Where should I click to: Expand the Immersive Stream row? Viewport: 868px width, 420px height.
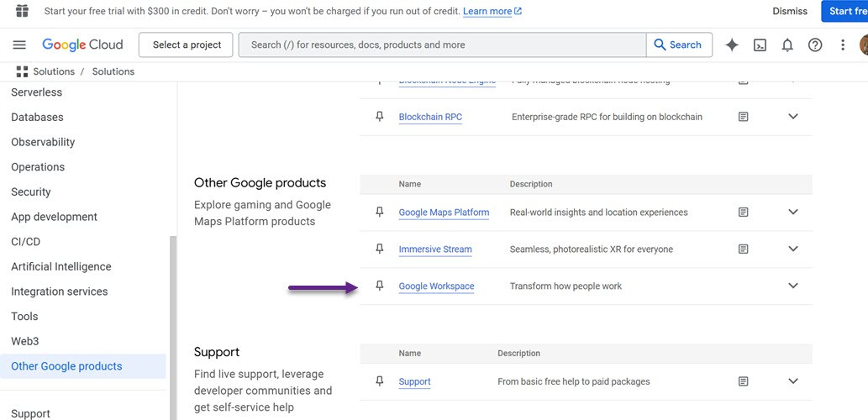[792, 249]
